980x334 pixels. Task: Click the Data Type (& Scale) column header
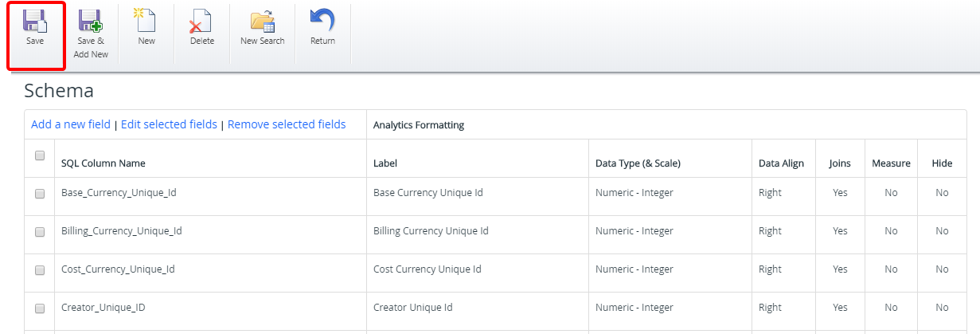pyautogui.click(x=638, y=163)
